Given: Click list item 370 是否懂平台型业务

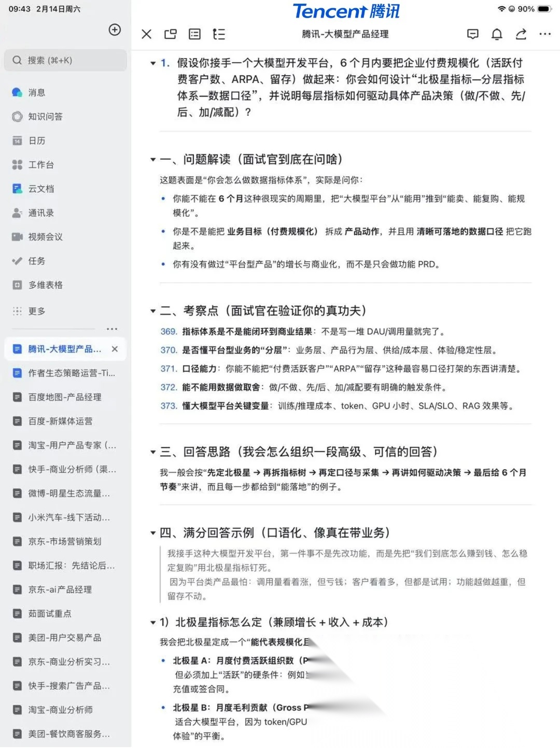Looking at the screenshot, I should (329, 350).
